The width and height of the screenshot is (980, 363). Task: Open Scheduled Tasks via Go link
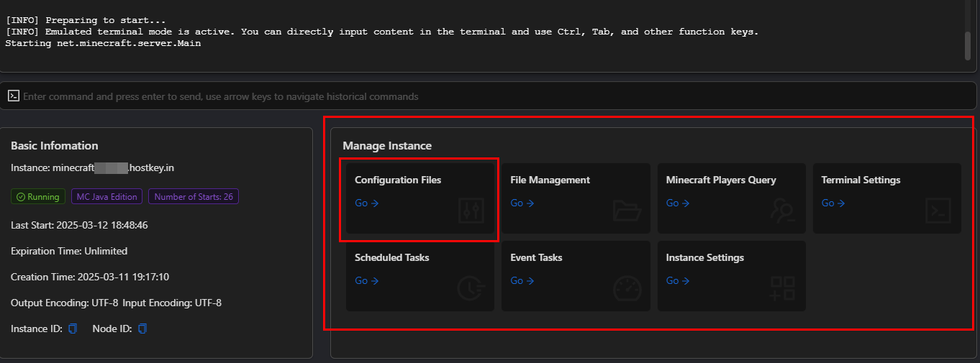click(366, 281)
